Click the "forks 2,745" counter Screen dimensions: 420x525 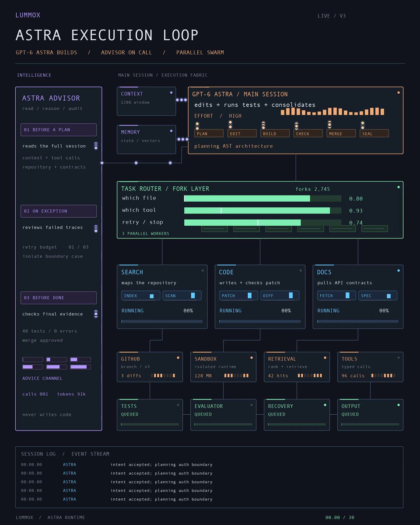pos(313,189)
